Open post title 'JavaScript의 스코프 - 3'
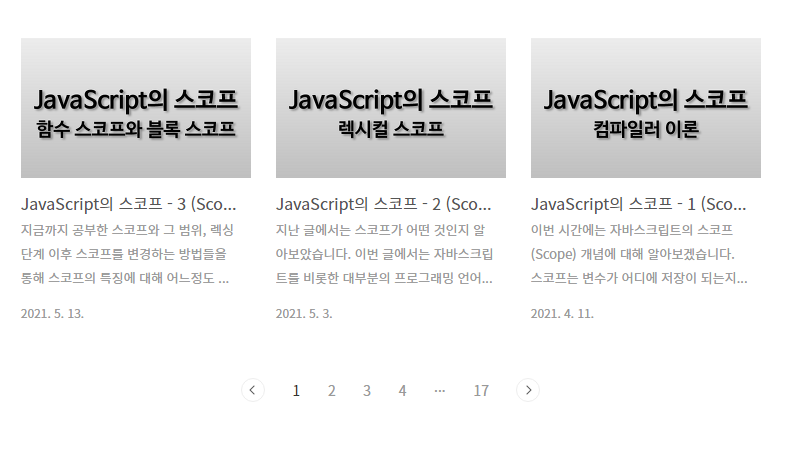 pyautogui.click(x=129, y=204)
